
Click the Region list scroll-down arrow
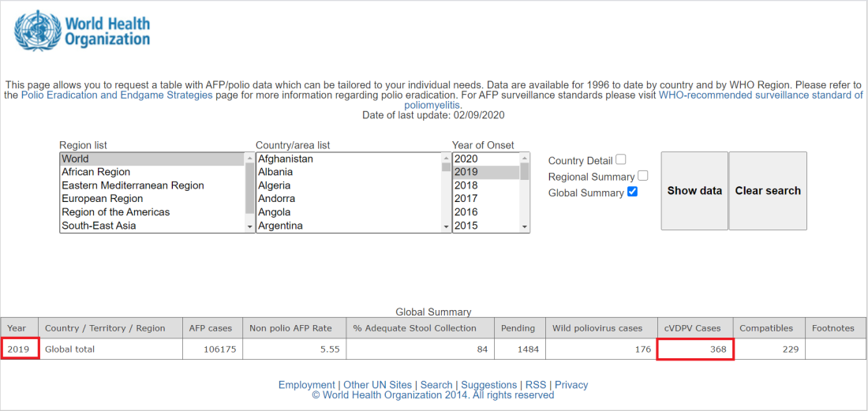[250, 226]
